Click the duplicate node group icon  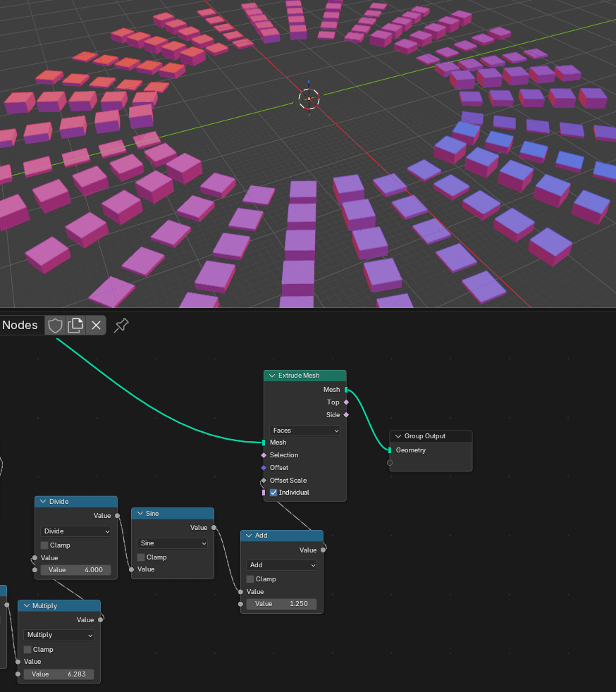[75, 326]
